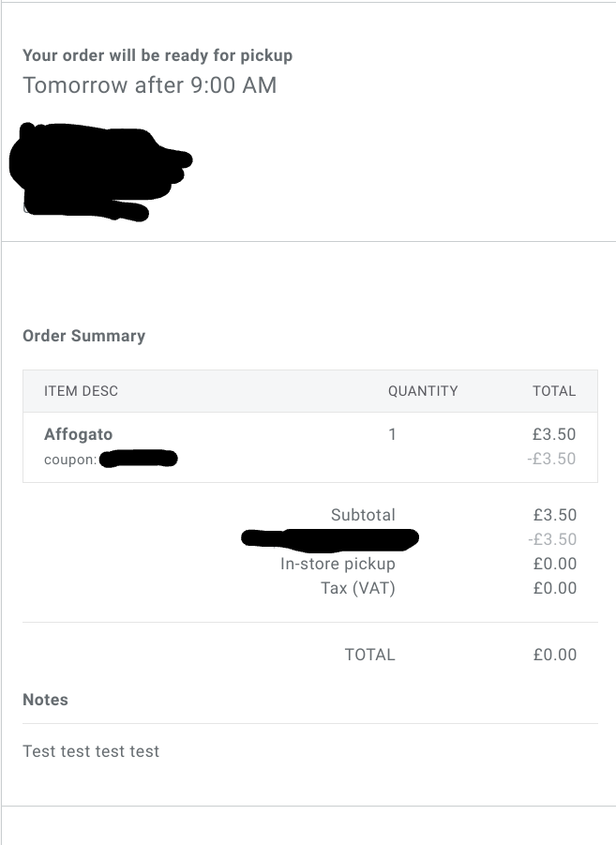Click the Subtotal label
Viewport: 616px width, 845px height.
[x=363, y=515]
